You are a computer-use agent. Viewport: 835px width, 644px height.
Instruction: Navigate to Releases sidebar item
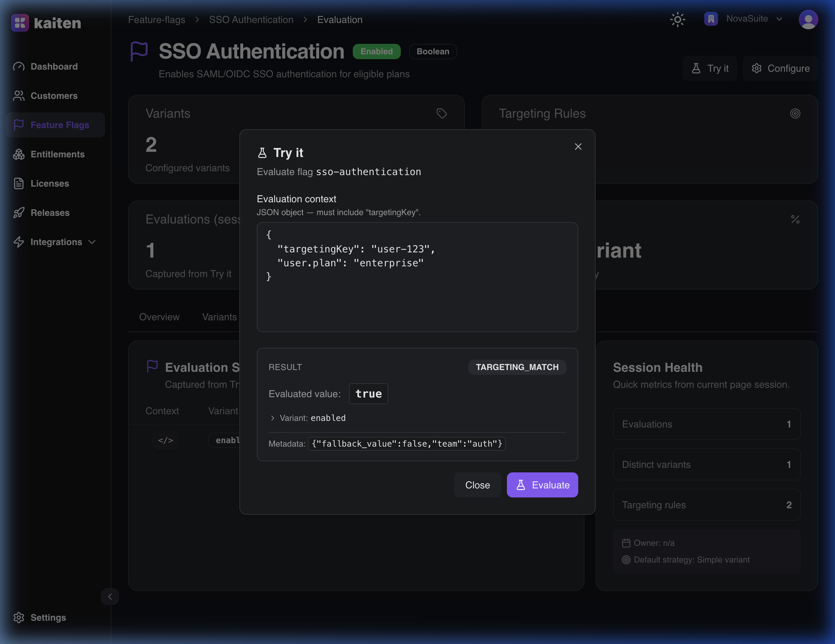click(50, 213)
